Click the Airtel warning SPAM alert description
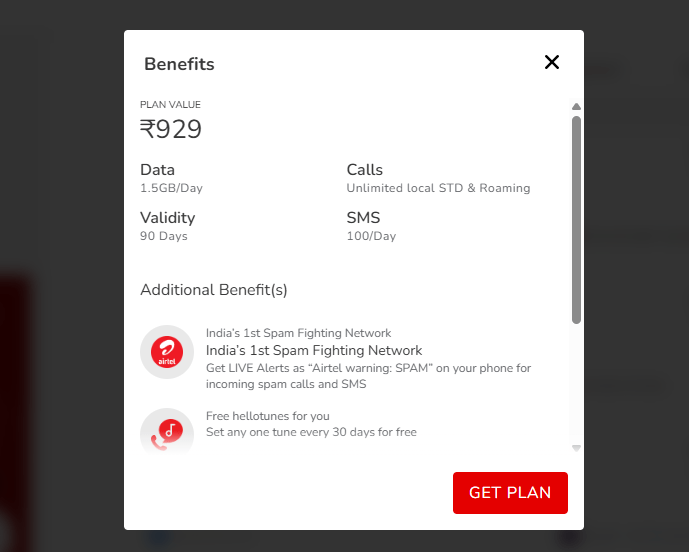Viewport: 689px width, 552px height. click(x=368, y=376)
